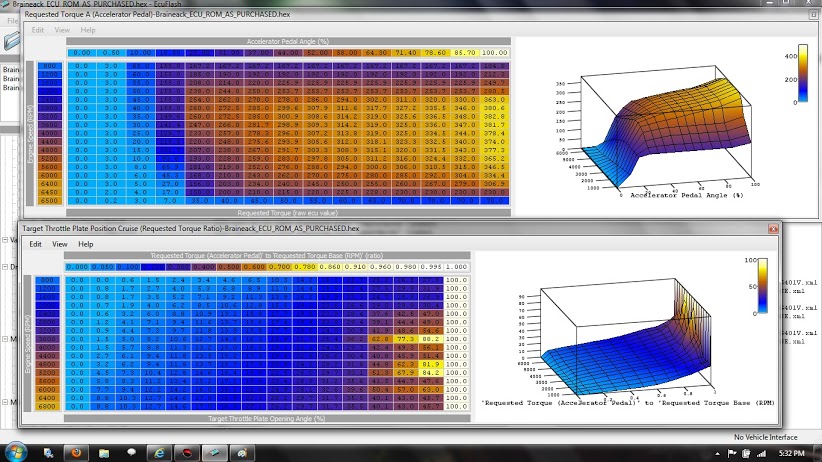Click the 100.00 accelerator pedal angle column header
The width and height of the screenshot is (822, 462).
tap(494, 51)
